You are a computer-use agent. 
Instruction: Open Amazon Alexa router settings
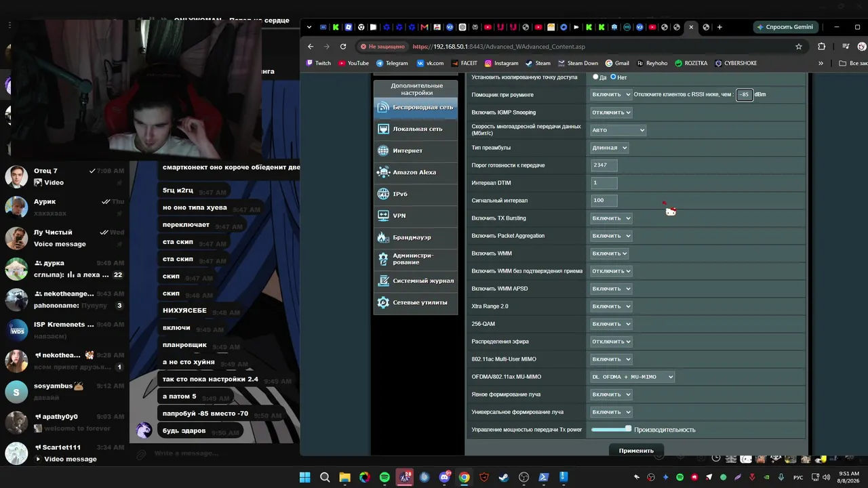415,172
